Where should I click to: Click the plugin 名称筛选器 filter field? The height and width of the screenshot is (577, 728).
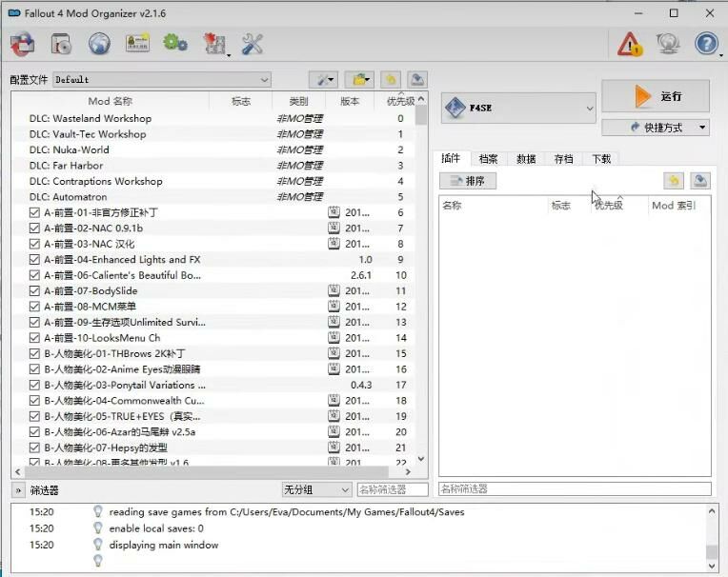point(575,489)
